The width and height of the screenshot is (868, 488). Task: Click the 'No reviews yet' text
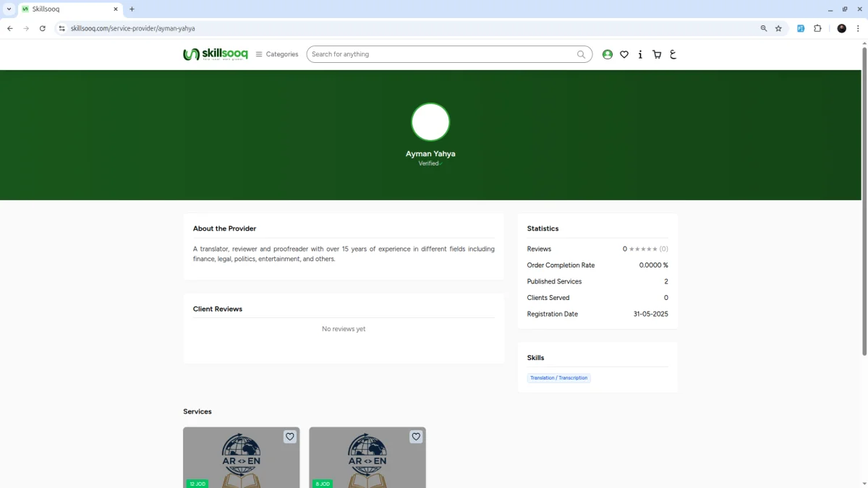tap(344, 329)
